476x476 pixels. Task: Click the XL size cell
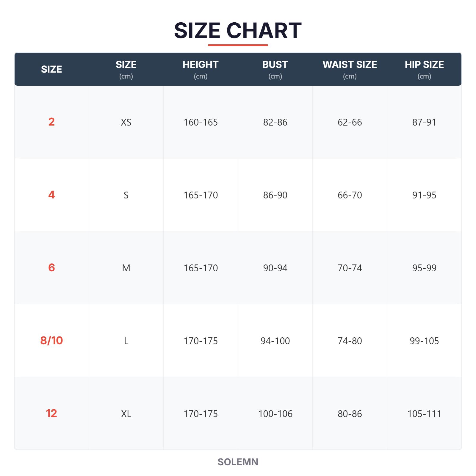(126, 414)
